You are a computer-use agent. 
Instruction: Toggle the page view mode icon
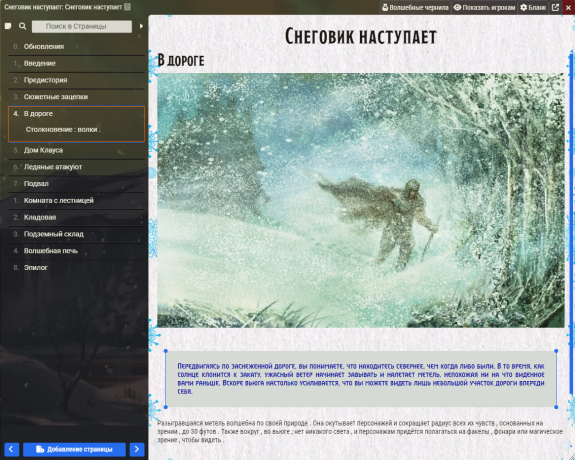[8, 26]
